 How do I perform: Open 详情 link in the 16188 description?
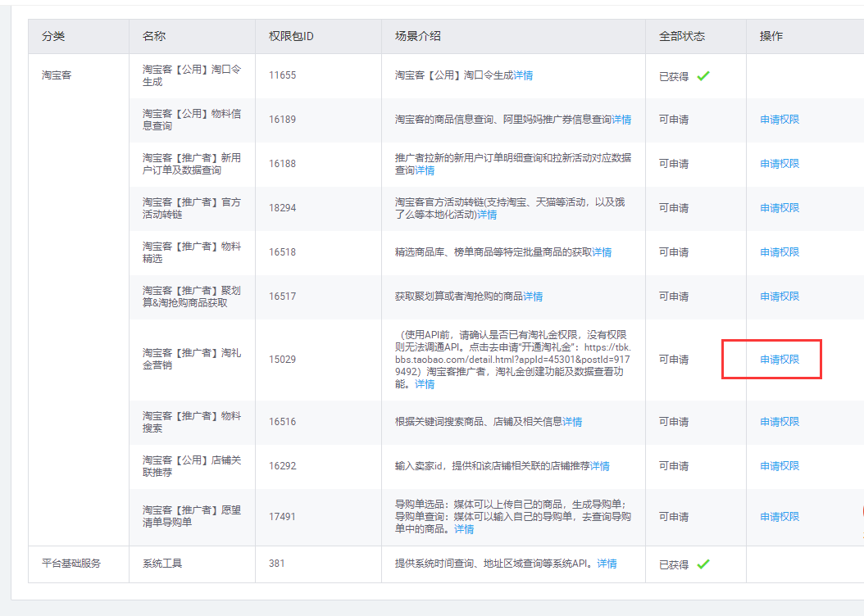tap(425, 170)
